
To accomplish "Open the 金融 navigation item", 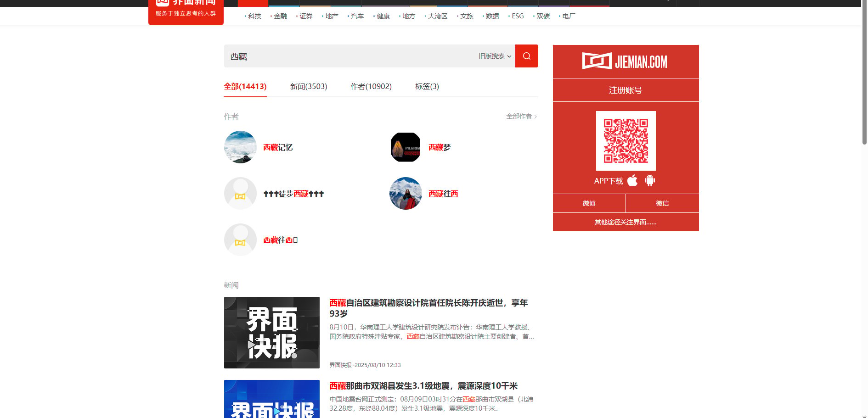I will [x=280, y=16].
